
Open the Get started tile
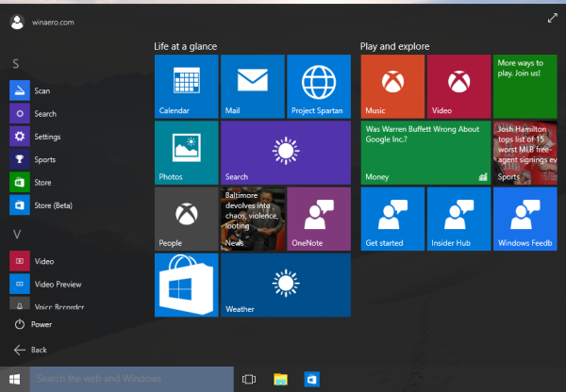[x=392, y=219]
